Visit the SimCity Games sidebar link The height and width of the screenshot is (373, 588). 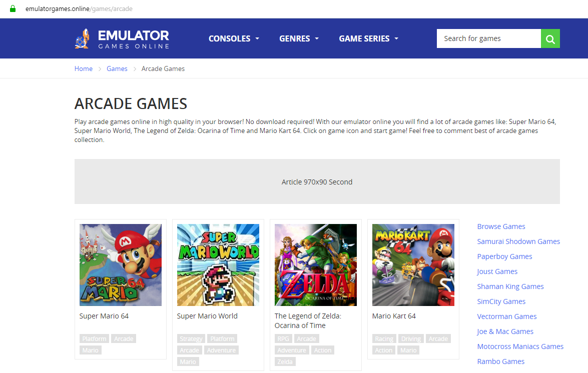[x=501, y=301]
